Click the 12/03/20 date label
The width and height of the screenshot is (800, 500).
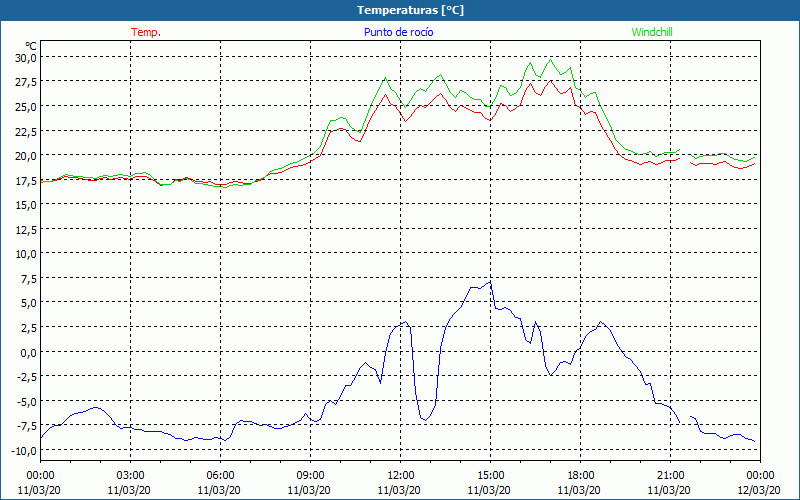759,490
